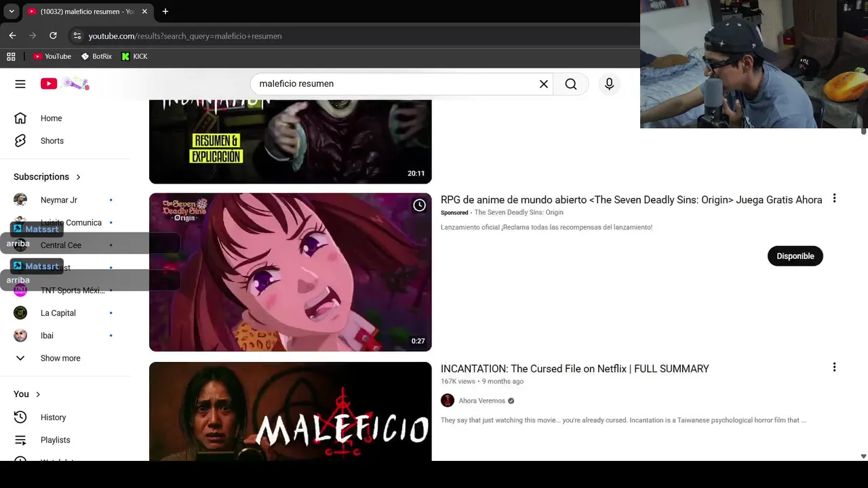Viewport: 868px width, 488px height.
Task: Play the Resumen & Explicación thumbnail
Action: point(290,142)
